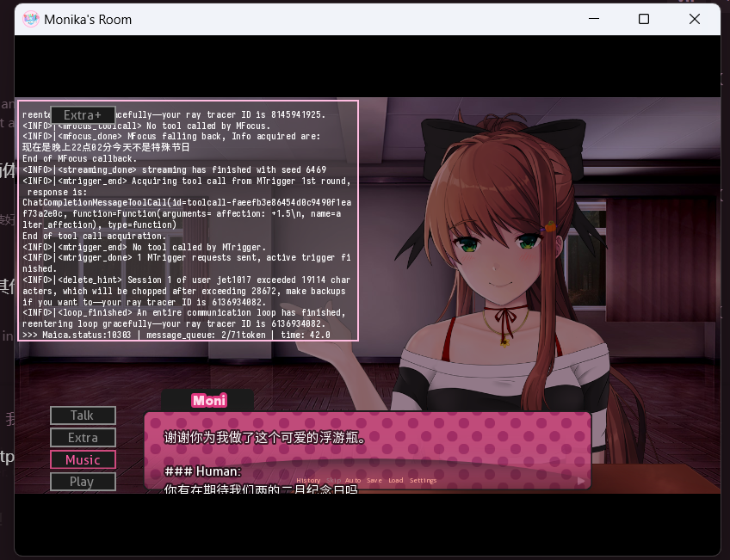730x560 pixels.
Task: Click the '### Human:' text in dialogue
Action: point(203,471)
